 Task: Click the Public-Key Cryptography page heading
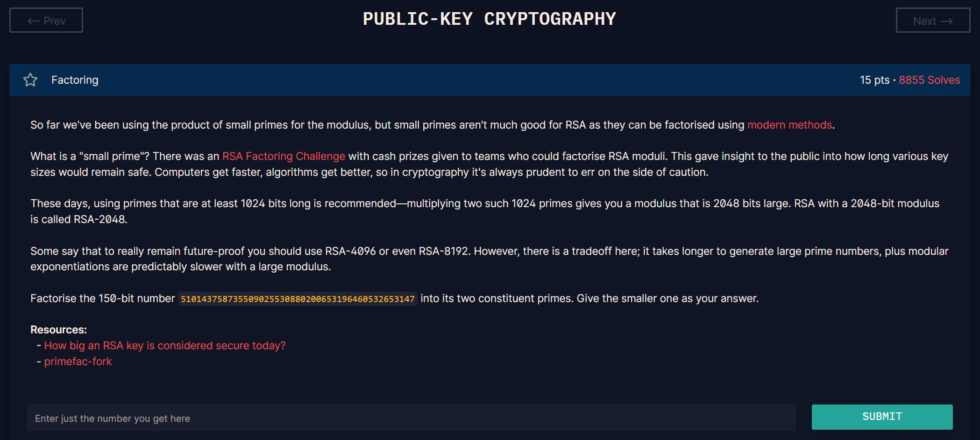click(490, 19)
